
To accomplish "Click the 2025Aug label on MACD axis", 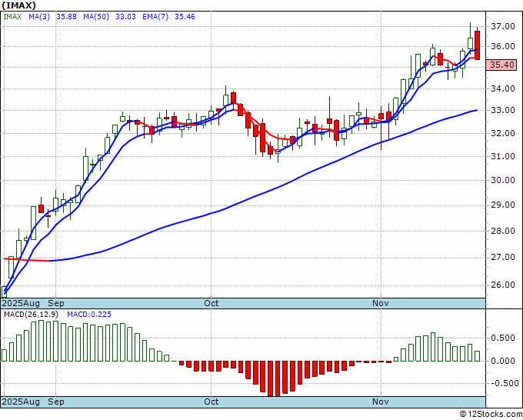I will [x=21, y=402].
